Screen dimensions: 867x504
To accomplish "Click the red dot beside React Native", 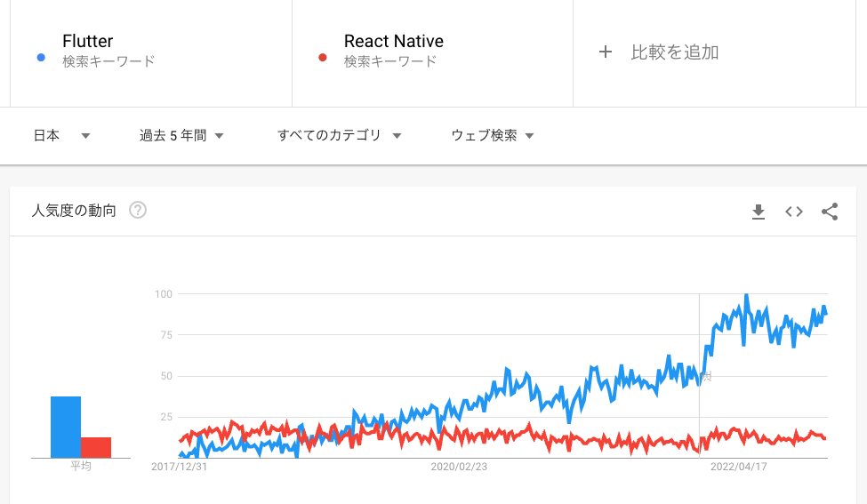I will coord(322,59).
